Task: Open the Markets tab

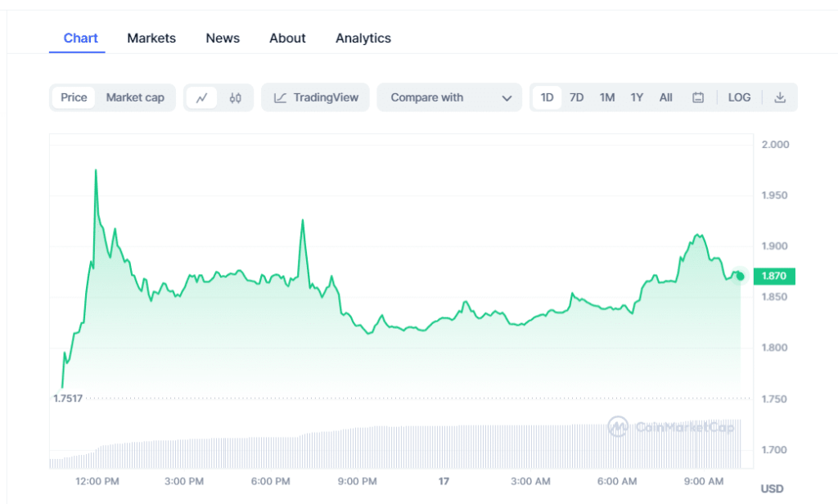Action: tap(151, 38)
